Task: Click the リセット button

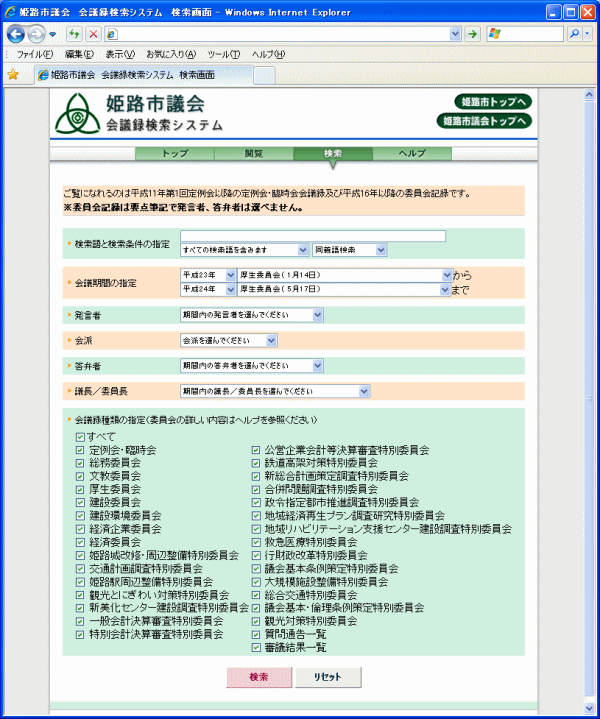Action: pos(328,677)
